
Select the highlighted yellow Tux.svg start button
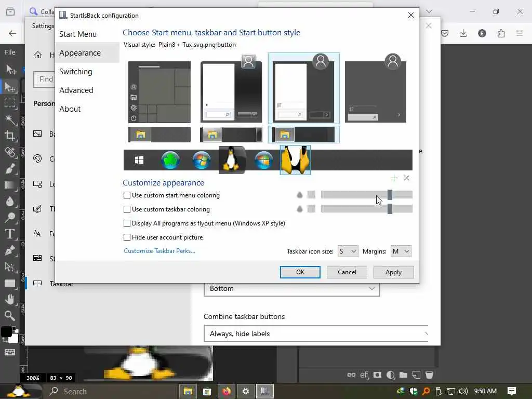pyautogui.click(x=295, y=160)
